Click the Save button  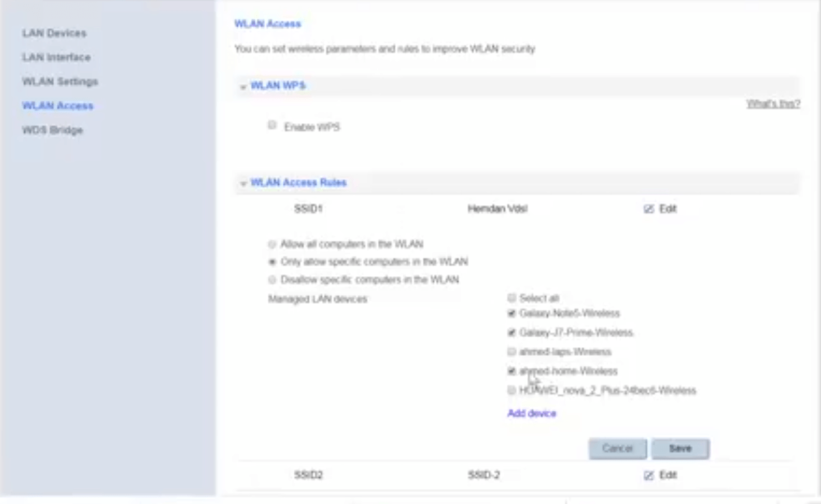tap(680, 449)
